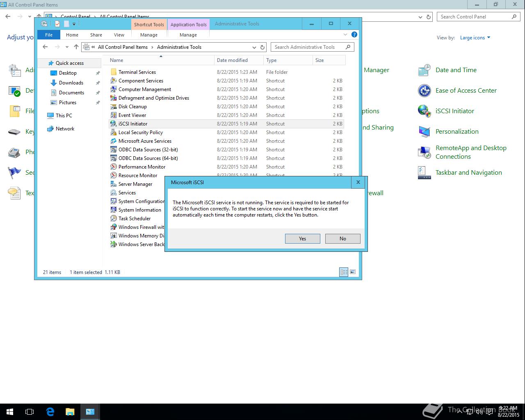Open Manage under Application Tools

(x=188, y=35)
